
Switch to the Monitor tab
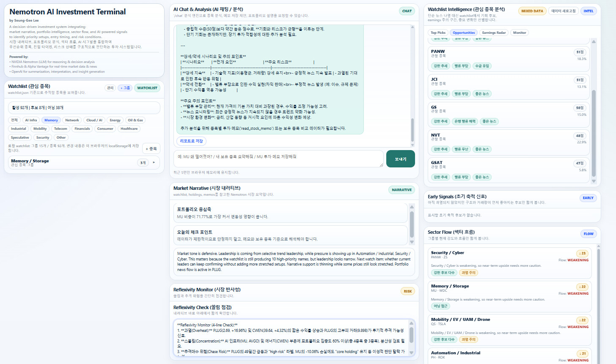pyautogui.click(x=520, y=33)
